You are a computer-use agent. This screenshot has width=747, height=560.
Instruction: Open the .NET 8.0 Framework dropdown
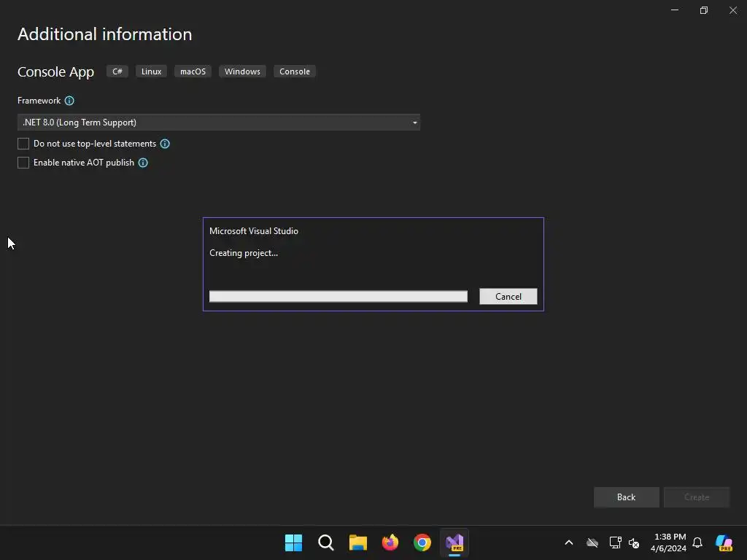[219, 122]
